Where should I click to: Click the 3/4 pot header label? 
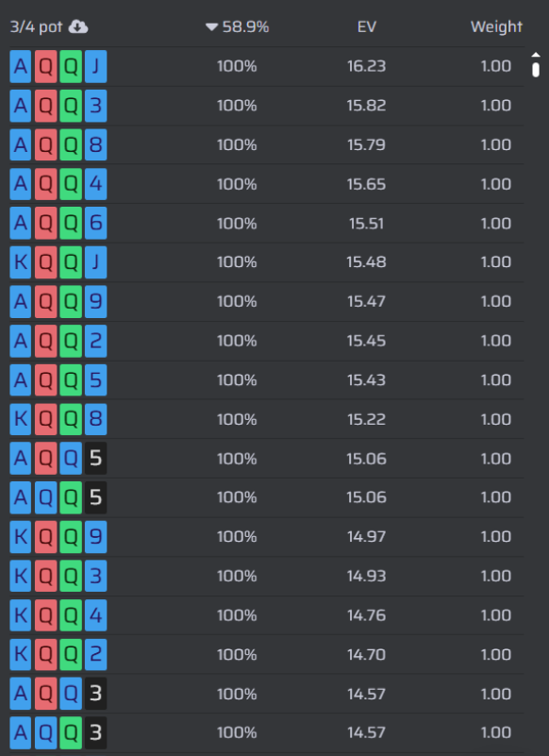(x=36, y=27)
